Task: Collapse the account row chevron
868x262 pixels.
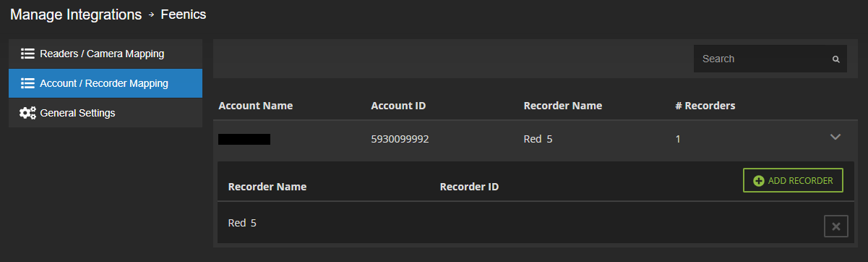Action: 835,137
